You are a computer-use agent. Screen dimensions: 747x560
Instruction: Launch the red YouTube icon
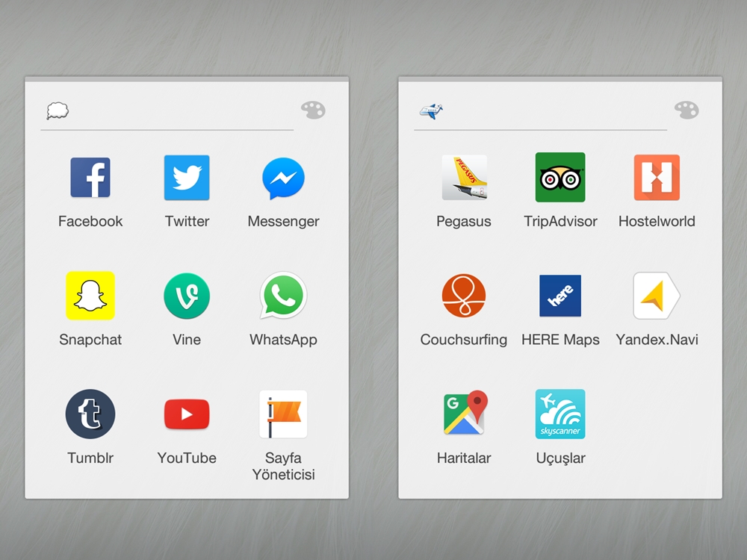[x=187, y=414]
